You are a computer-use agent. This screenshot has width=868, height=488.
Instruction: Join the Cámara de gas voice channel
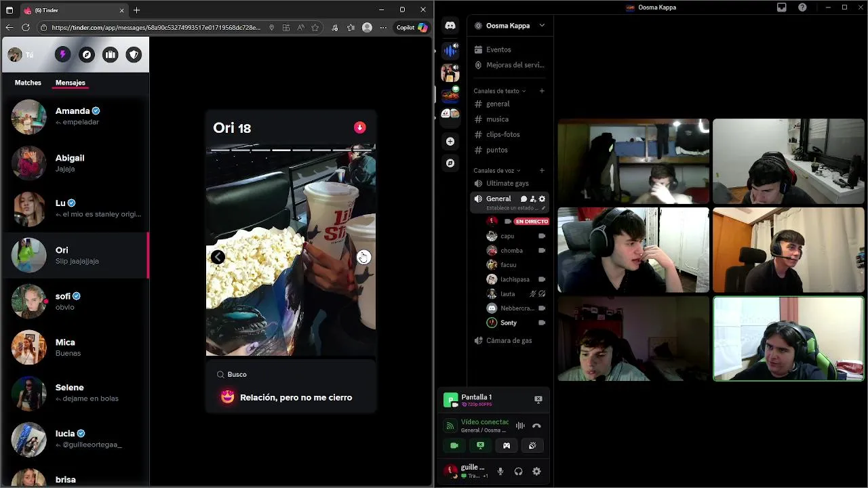(509, 340)
